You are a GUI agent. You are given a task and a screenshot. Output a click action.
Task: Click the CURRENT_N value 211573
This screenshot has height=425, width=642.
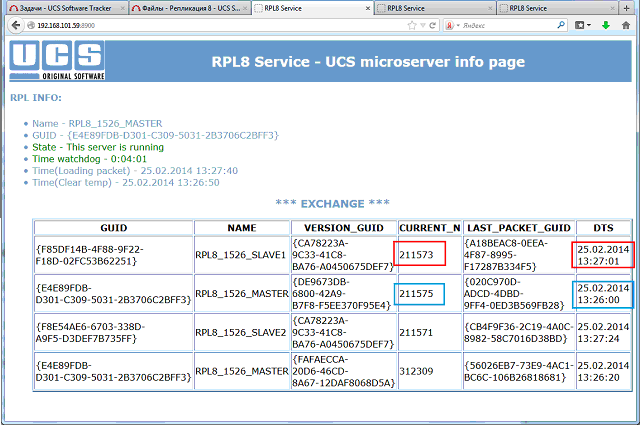tap(416, 255)
